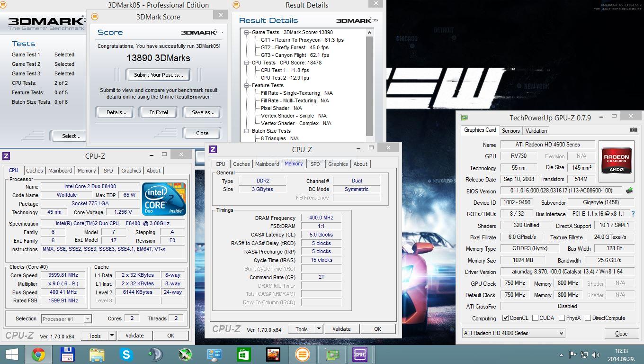Collapse the Feature Tests tree node
The height and width of the screenshot is (364, 644).
point(247,85)
